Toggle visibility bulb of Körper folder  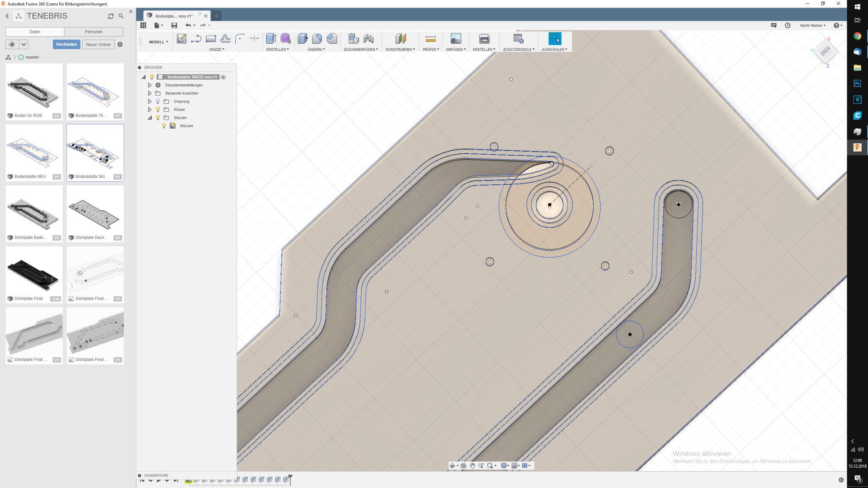click(158, 110)
